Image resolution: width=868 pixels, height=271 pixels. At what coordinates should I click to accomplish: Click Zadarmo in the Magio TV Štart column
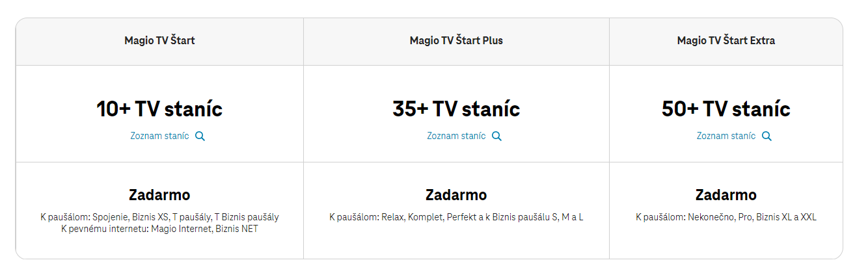pyautogui.click(x=160, y=195)
